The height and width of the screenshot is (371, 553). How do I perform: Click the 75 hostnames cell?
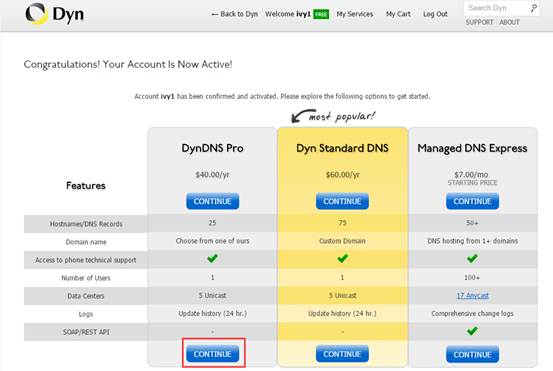342,223
